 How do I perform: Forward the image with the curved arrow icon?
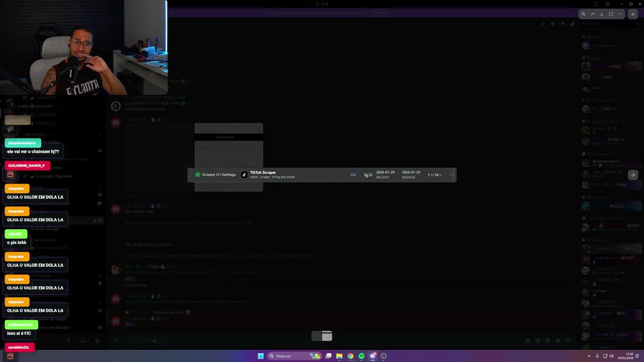[x=592, y=14]
